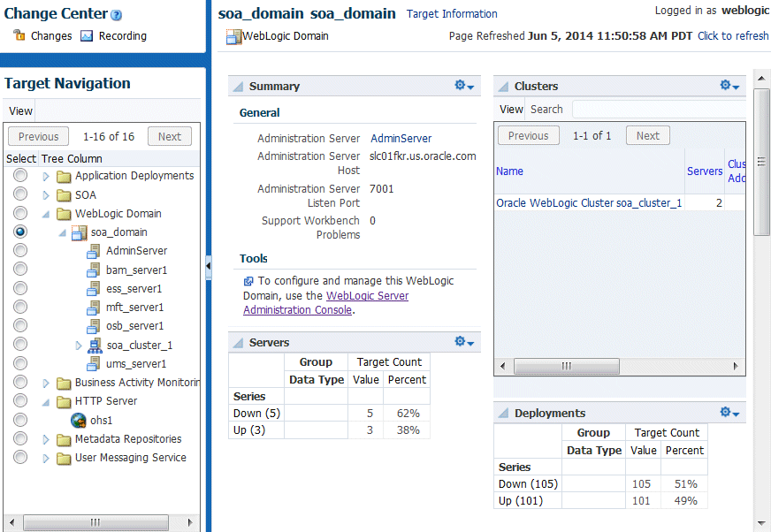The image size is (771, 532).
Task: Click navigation tree horizontal scrollbar thumb
Action: tap(95, 522)
